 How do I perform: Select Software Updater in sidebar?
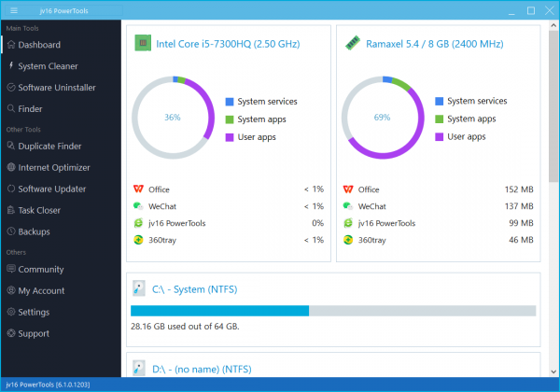(x=61, y=189)
